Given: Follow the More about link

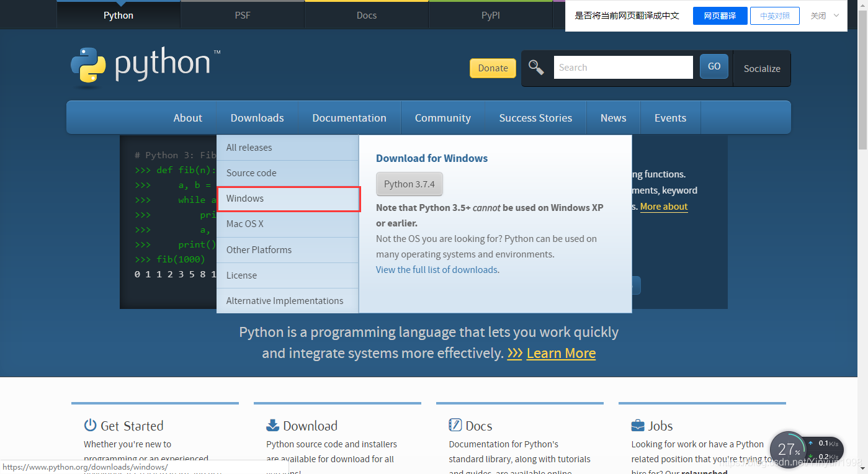Looking at the screenshot, I should click(664, 207).
